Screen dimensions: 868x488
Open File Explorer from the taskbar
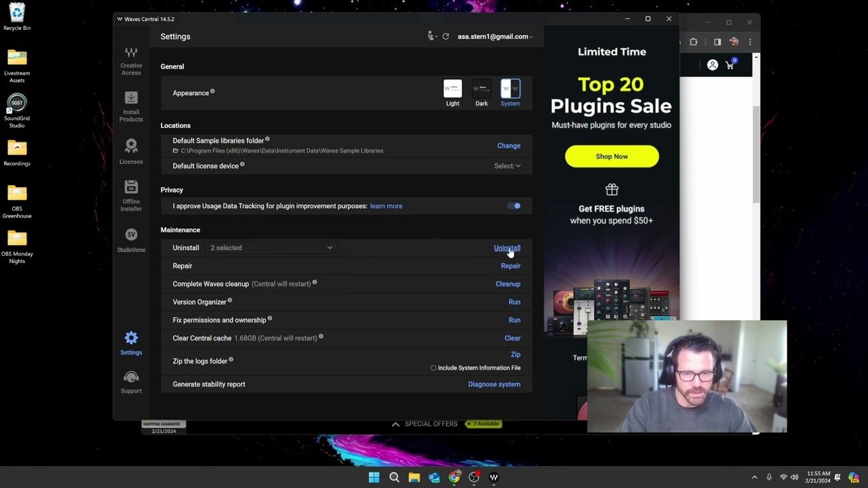point(414,477)
